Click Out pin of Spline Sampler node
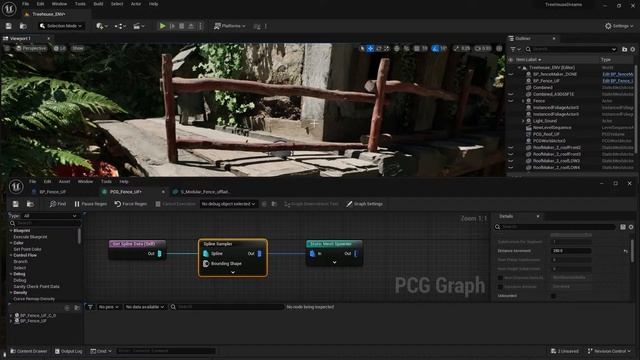This screenshot has height=360, width=640. pos(260,253)
